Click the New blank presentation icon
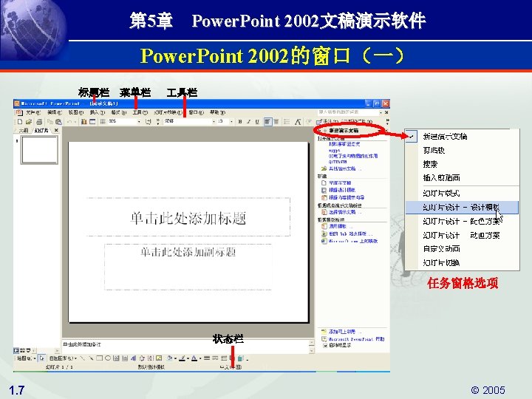This screenshot has height=399, width=532. click(20, 121)
